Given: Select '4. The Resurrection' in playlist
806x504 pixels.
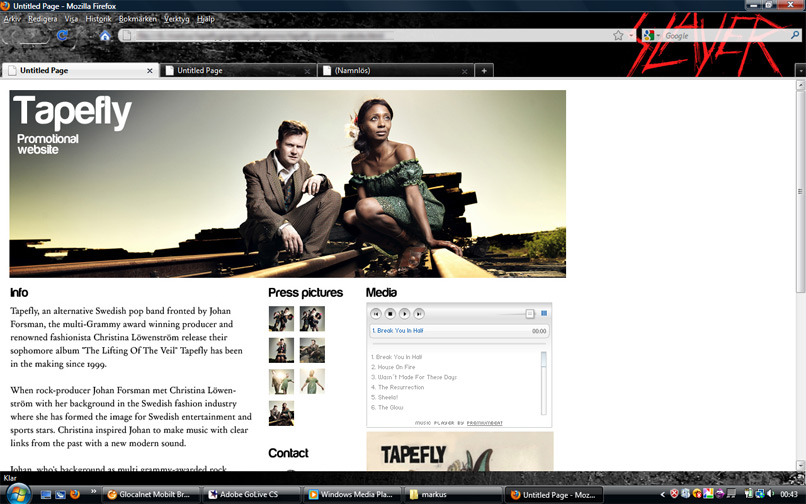Looking at the screenshot, I should (397, 387).
